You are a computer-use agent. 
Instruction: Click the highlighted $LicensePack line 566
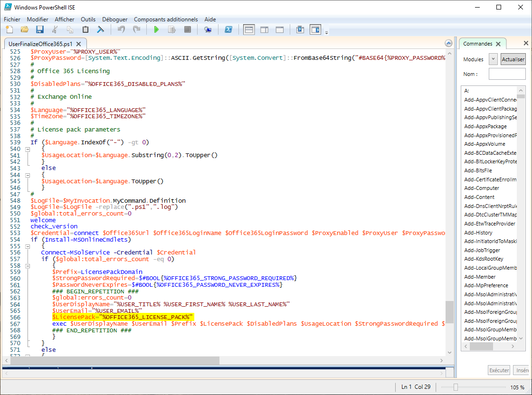click(123, 317)
